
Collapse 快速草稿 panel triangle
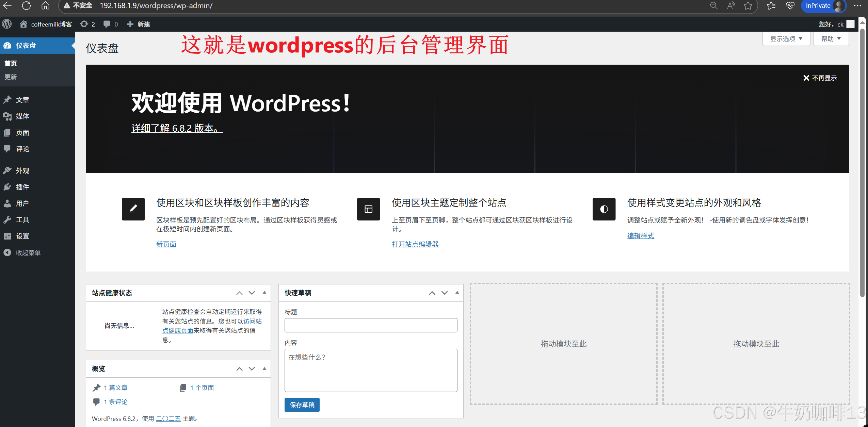[x=457, y=293]
